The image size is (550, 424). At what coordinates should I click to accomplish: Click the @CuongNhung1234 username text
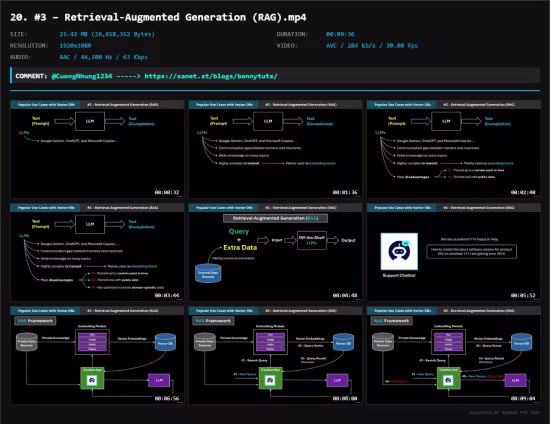[x=82, y=76]
